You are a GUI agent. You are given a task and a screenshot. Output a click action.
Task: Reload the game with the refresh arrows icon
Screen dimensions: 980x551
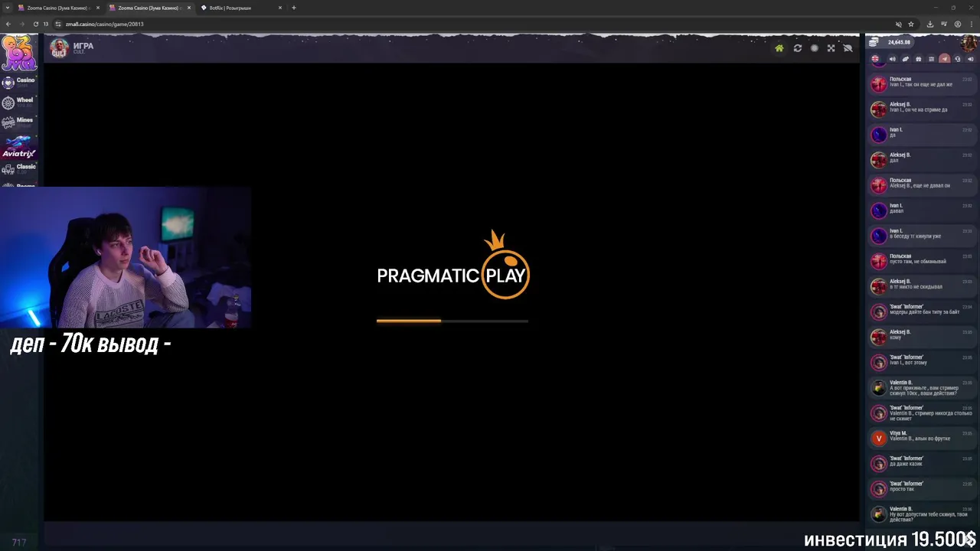point(798,48)
